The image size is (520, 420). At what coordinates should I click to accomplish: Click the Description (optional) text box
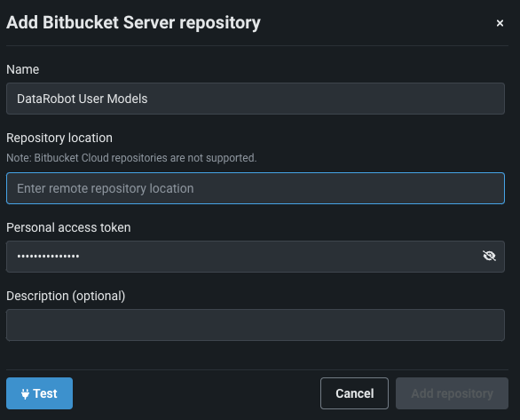[x=256, y=325]
